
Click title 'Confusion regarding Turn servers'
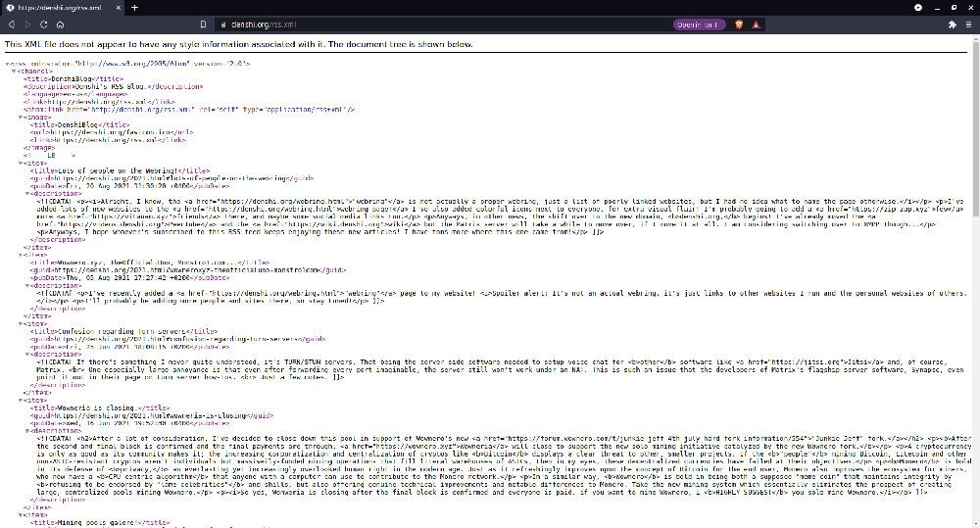tap(122, 331)
